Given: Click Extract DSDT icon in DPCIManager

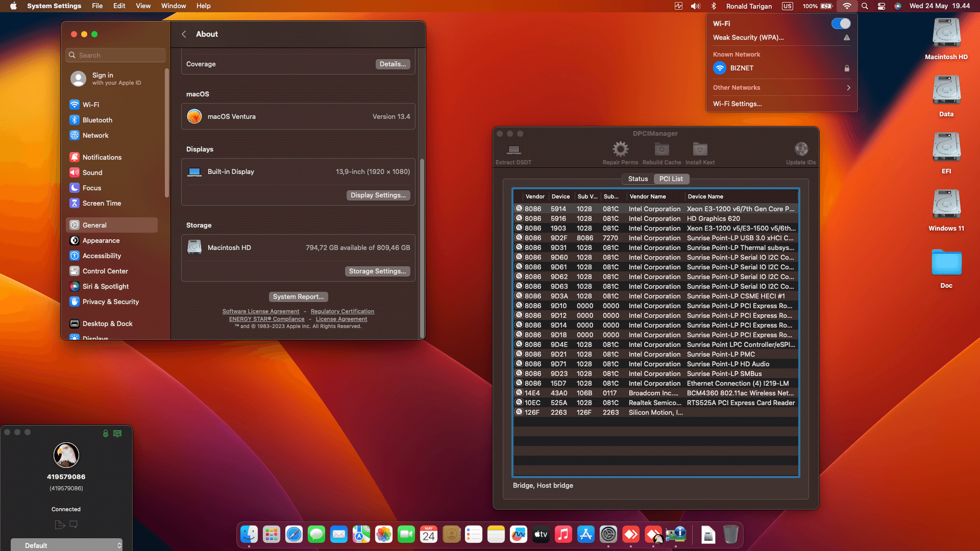Looking at the screenshot, I should click(x=513, y=150).
